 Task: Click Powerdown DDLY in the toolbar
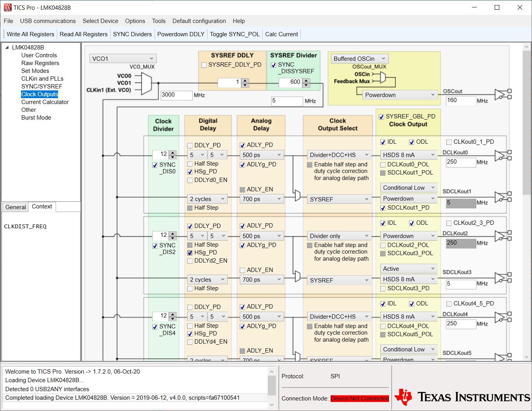181,34
